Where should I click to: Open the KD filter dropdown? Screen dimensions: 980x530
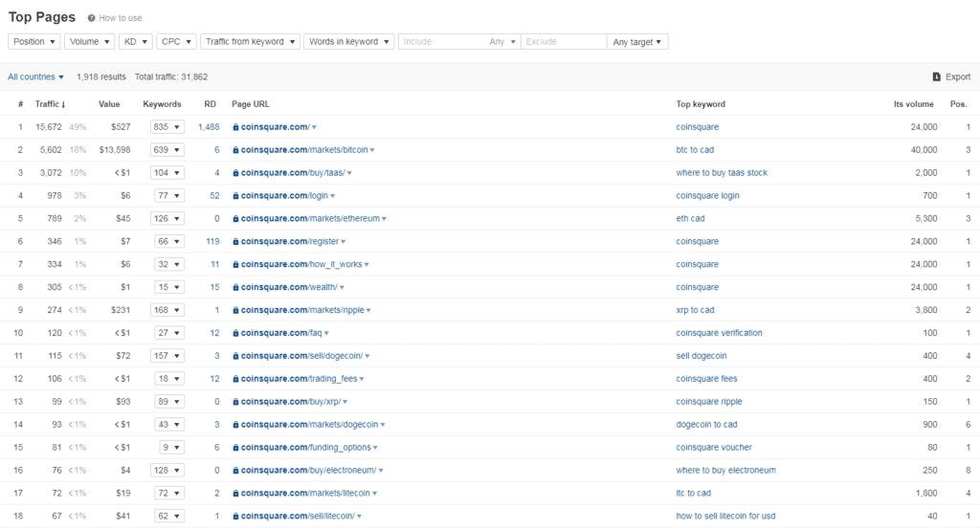(x=136, y=42)
